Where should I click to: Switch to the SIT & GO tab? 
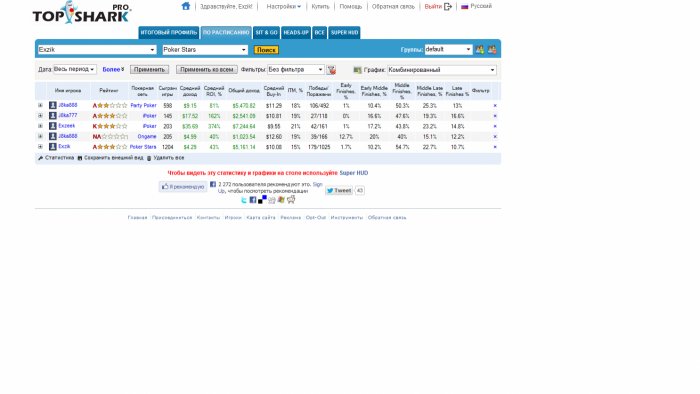pos(267,33)
